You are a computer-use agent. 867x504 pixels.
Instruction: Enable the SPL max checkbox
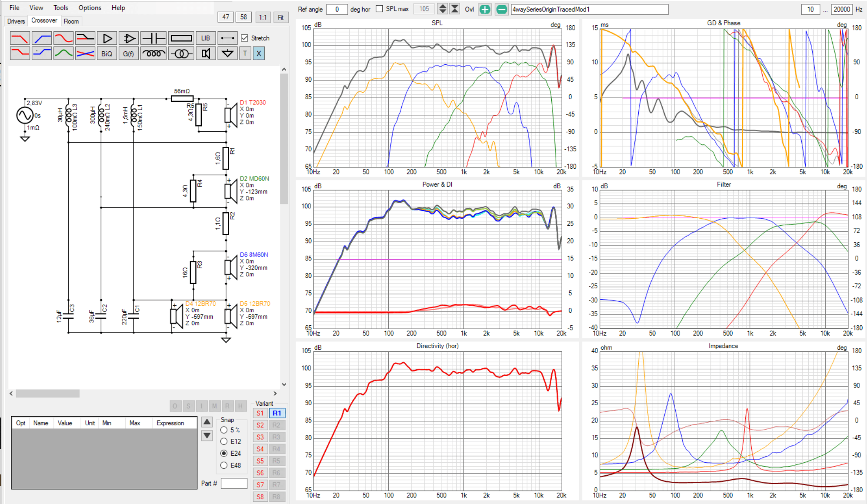[379, 9]
